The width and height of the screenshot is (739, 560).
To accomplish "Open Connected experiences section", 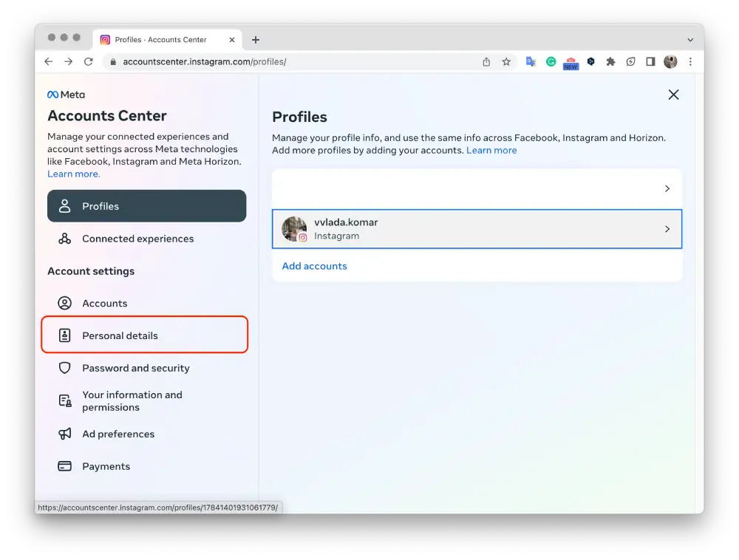I will coord(146,239).
